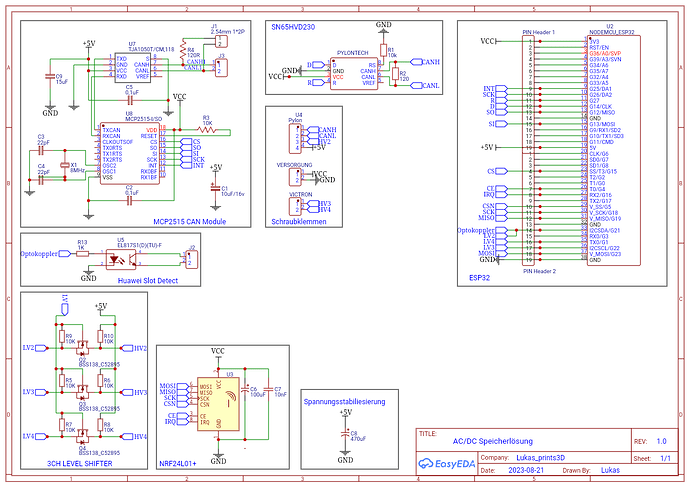Select capacitor C2 0.1uF below MCP2515
This screenshot has width=690, height=488.
(130, 201)
